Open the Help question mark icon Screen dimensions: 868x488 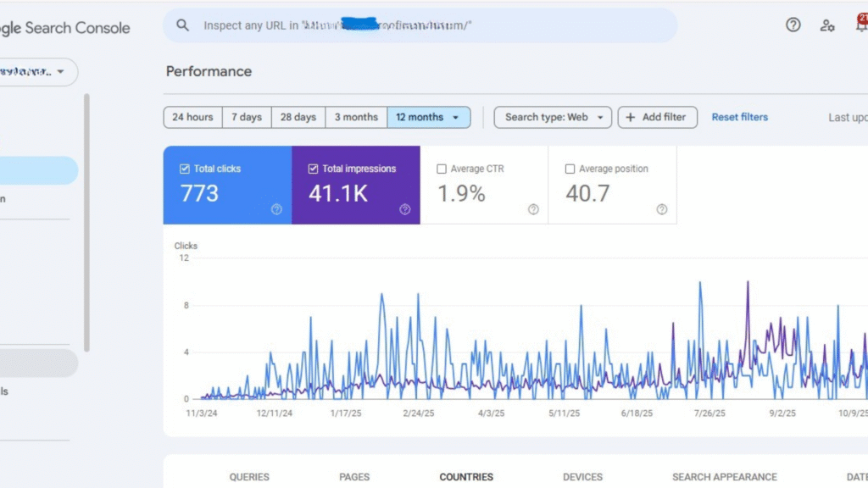pyautogui.click(x=793, y=25)
